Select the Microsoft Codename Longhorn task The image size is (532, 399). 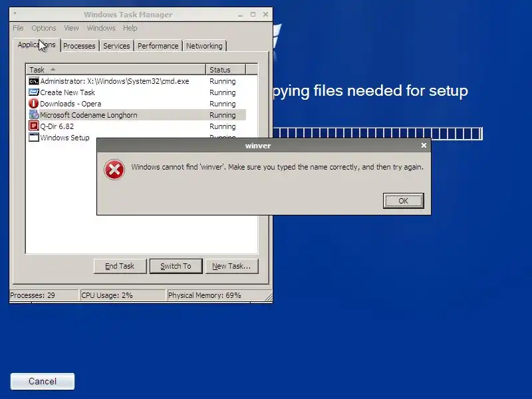tap(137, 114)
